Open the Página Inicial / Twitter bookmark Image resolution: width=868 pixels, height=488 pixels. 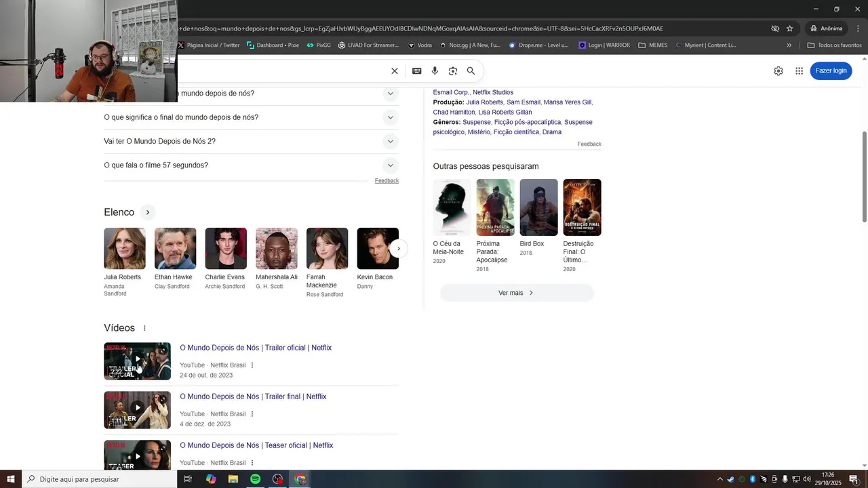click(x=209, y=45)
